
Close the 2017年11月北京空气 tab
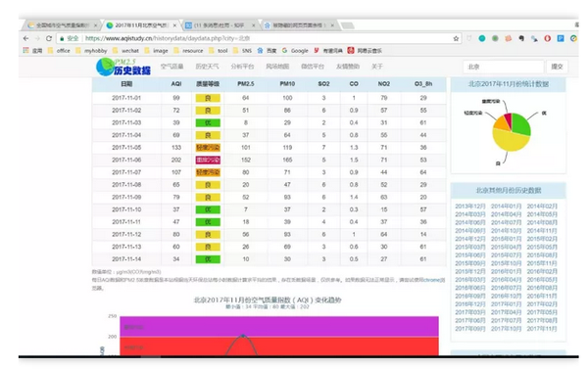[174, 25]
